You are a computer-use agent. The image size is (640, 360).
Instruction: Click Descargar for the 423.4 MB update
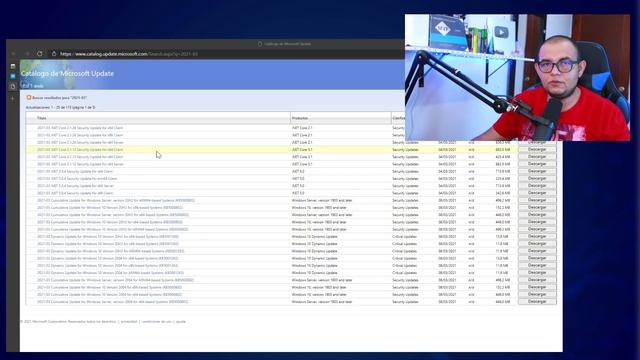pos(537,157)
